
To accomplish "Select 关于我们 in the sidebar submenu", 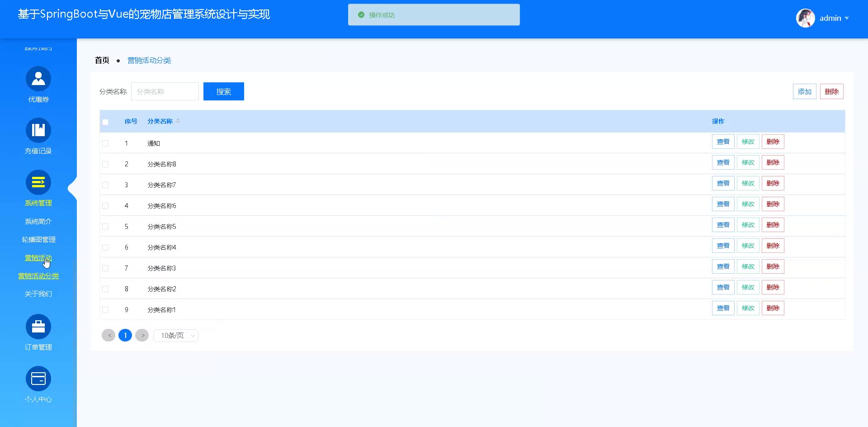I will click(38, 294).
